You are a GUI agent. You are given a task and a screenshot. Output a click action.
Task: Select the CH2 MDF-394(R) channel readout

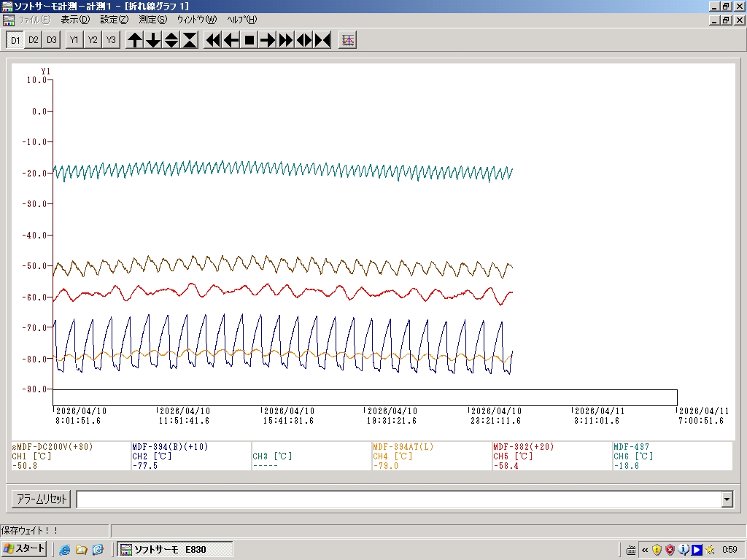pos(190,456)
